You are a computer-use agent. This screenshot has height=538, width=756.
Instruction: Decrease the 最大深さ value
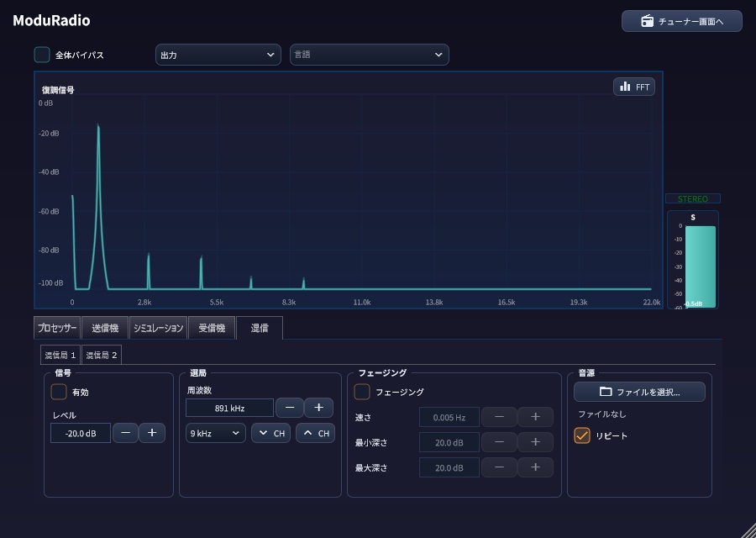coord(500,467)
